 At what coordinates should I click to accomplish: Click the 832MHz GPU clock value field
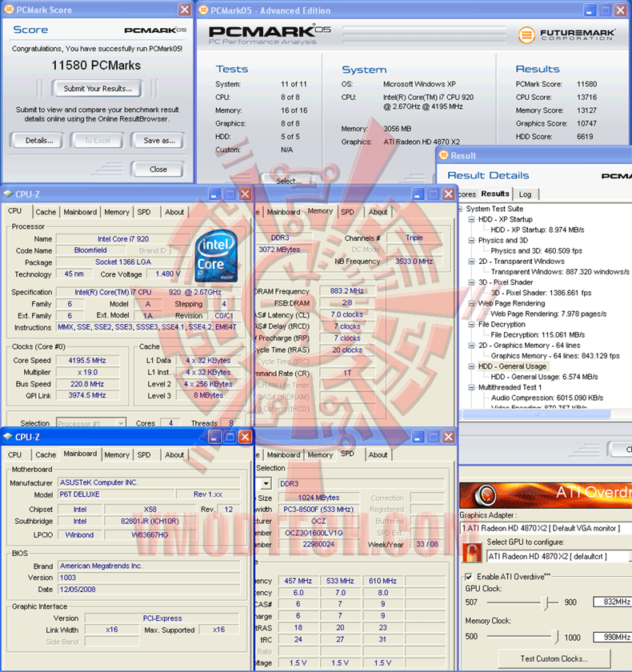(613, 602)
